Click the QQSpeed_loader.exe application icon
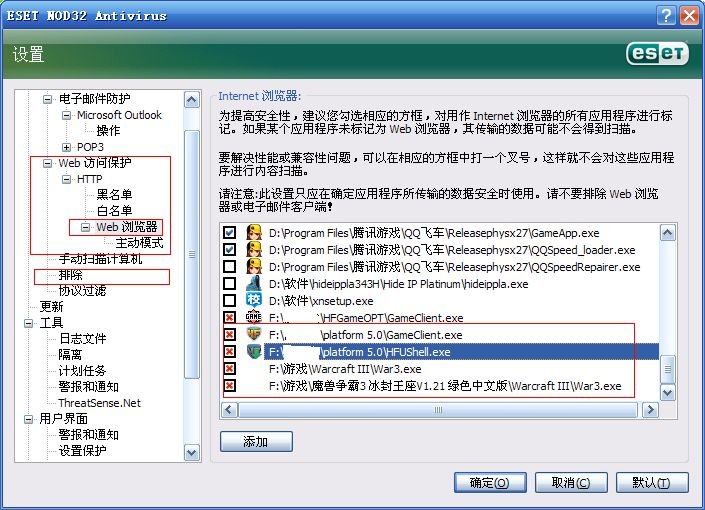Image resolution: width=705 pixels, height=510 pixels. click(x=254, y=250)
